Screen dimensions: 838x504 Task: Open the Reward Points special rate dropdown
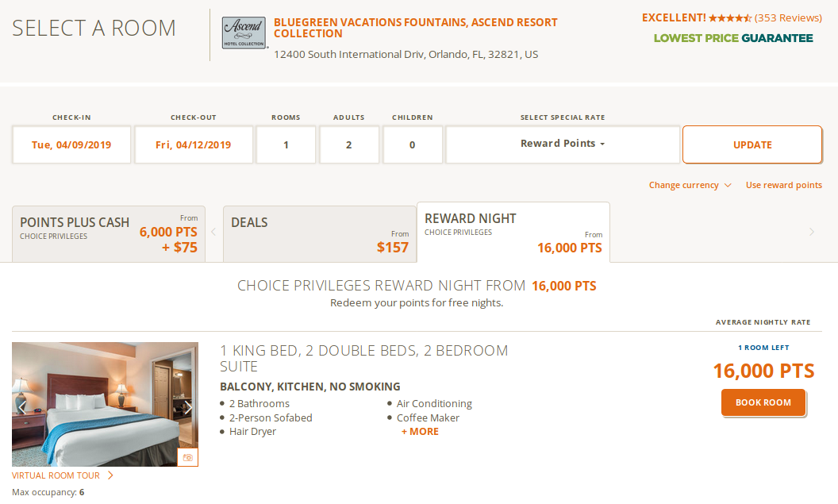563,144
